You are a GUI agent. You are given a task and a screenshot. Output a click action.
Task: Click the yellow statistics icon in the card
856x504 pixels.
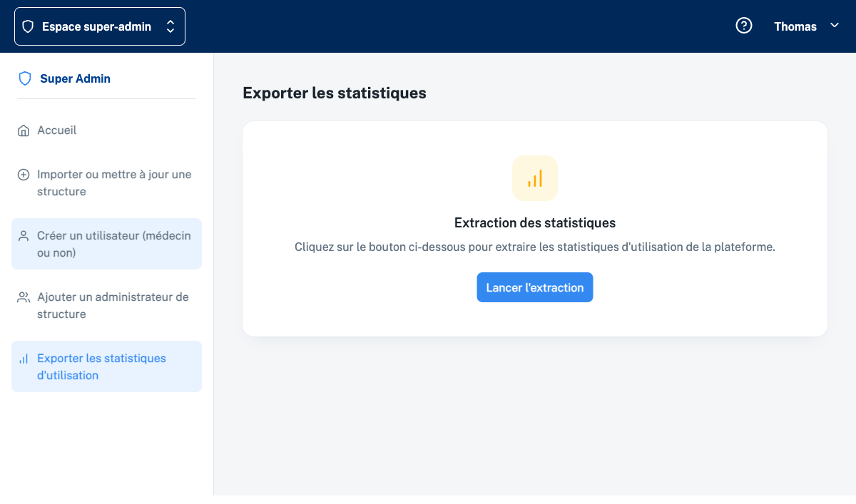(535, 178)
